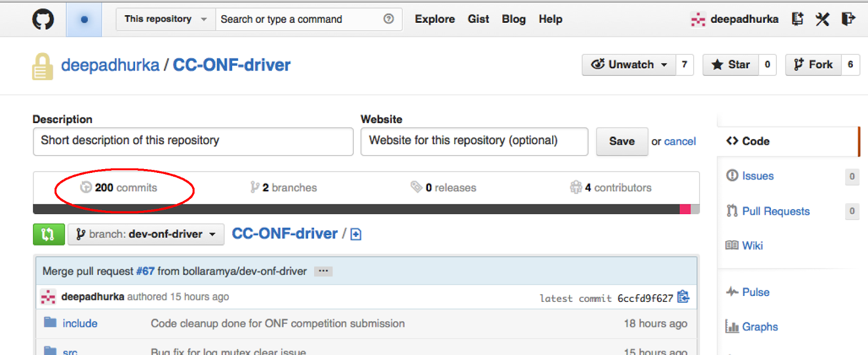Click the green compare and review button
This screenshot has width=868, height=355.
coord(49,234)
